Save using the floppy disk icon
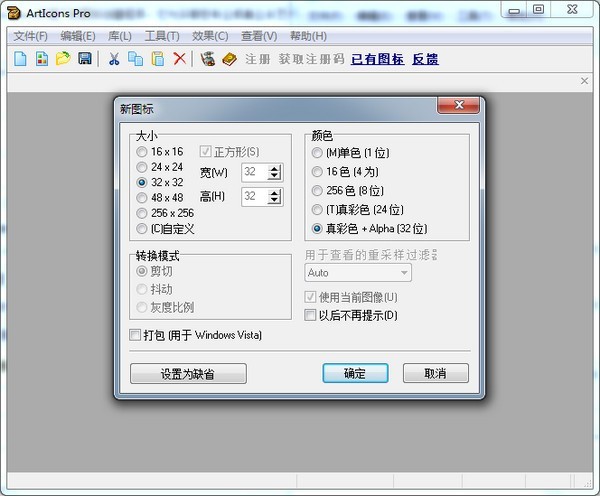 click(85, 59)
